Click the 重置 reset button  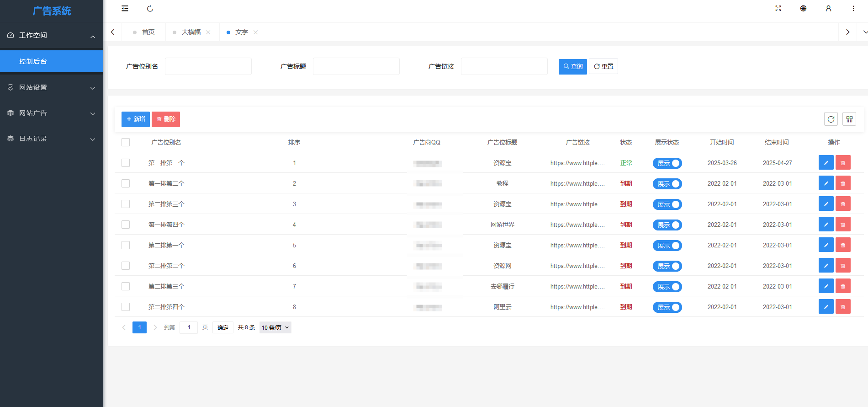pyautogui.click(x=603, y=66)
